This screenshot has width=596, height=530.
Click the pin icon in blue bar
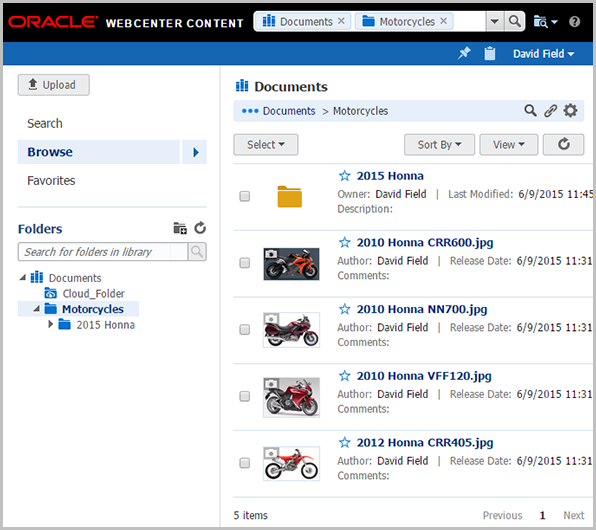[464, 53]
